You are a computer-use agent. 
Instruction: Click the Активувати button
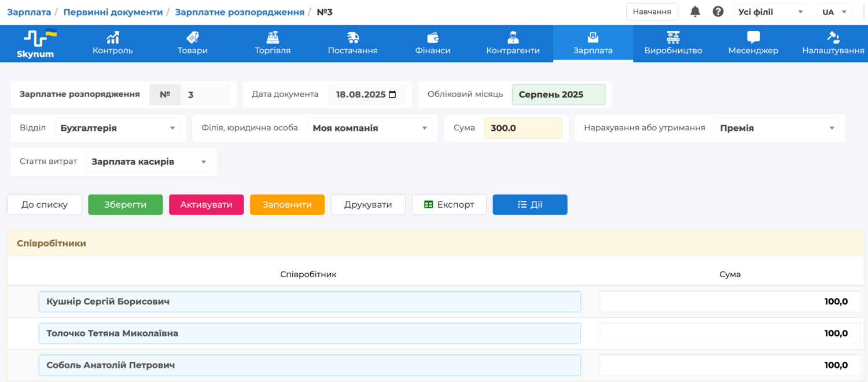tap(206, 205)
